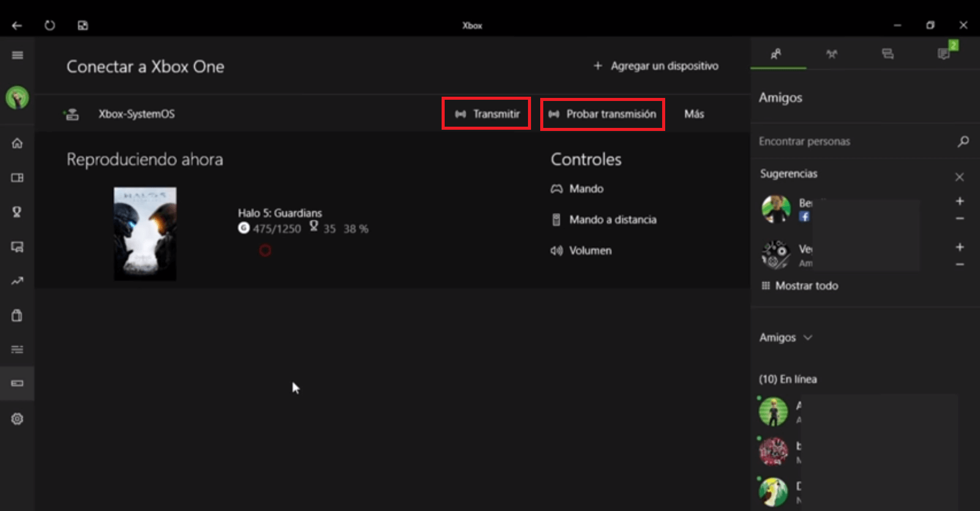Click the search magnifier in Amigos panel

(x=963, y=141)
